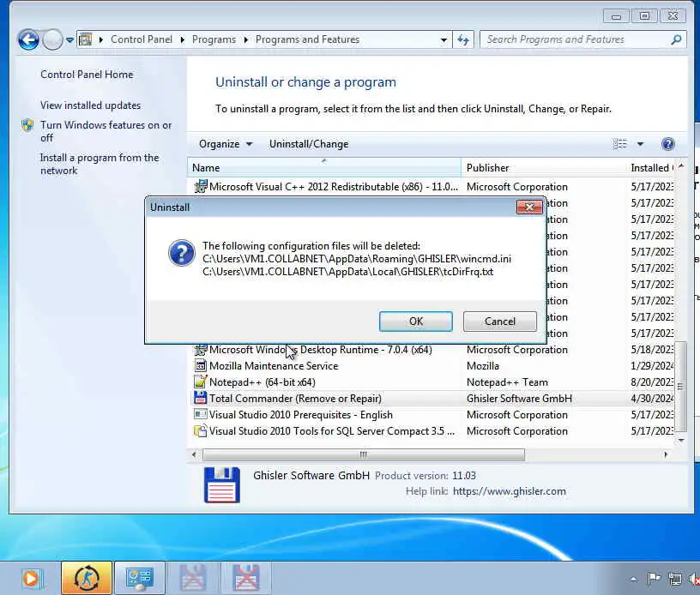Click the Mozilla publisher cell
The height and width of the screenshot is (595, 700).
(483, 366)
